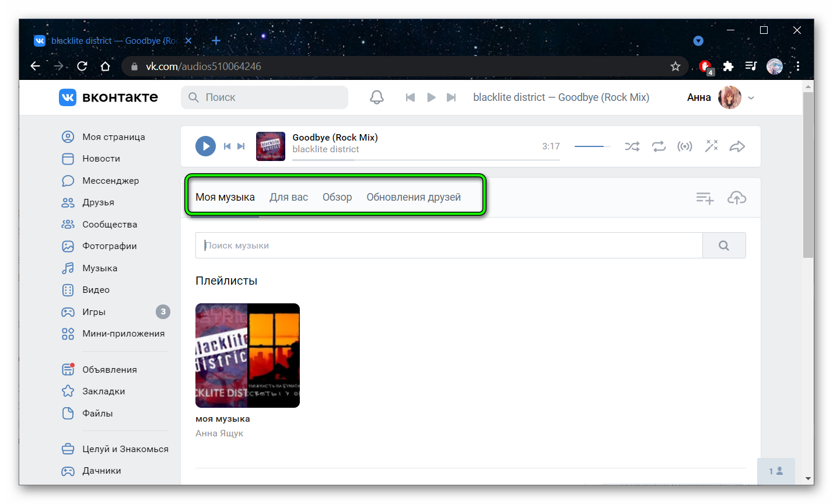The image size is (833, 504).
Task: Toggle repeat for current track
Action: [659, 146]
